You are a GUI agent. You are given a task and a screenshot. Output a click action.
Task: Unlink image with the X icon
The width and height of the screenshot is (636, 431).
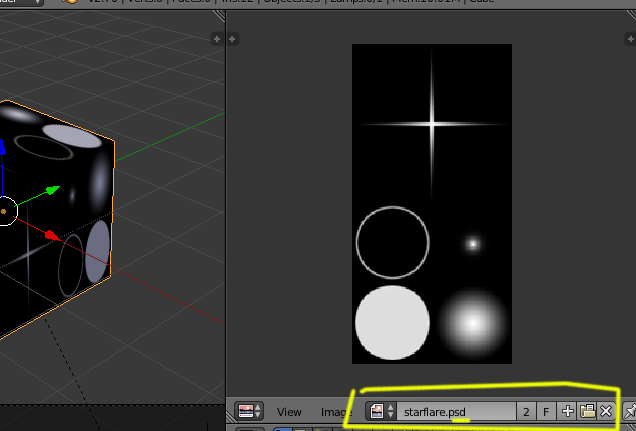pyautogui.click(x=606, y=412)
